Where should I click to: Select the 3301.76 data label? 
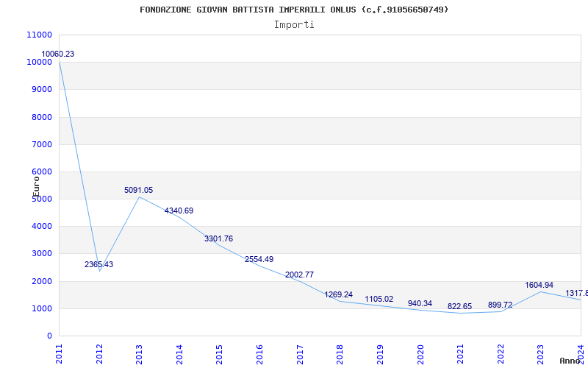(x=218, y=238)
